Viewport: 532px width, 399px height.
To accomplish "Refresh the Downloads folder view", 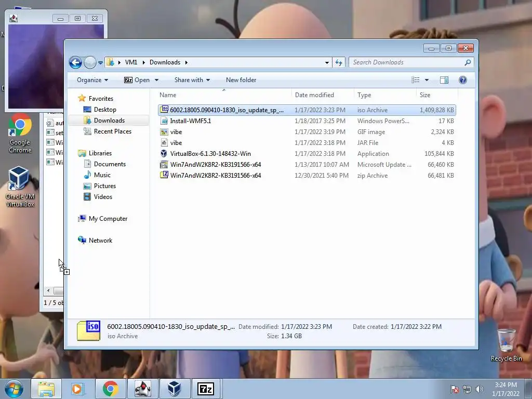I will [339, 62].
